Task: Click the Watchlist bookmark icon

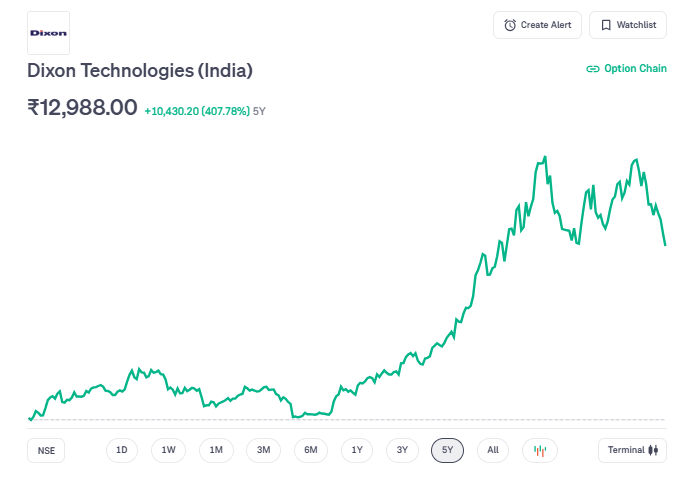Action: (x=606, y=25)
